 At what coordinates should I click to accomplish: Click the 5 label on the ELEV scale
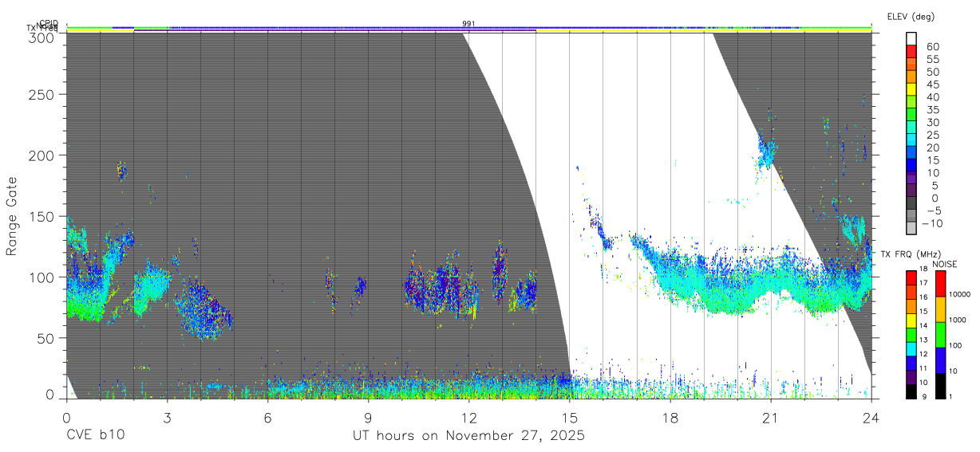click(x=935, y=186)
